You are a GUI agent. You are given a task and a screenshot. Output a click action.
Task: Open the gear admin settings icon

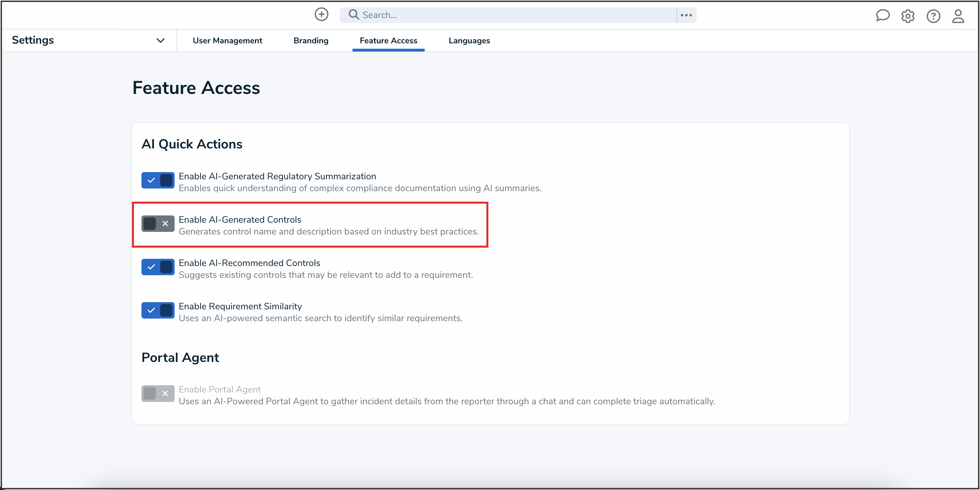tap(907, 16)
